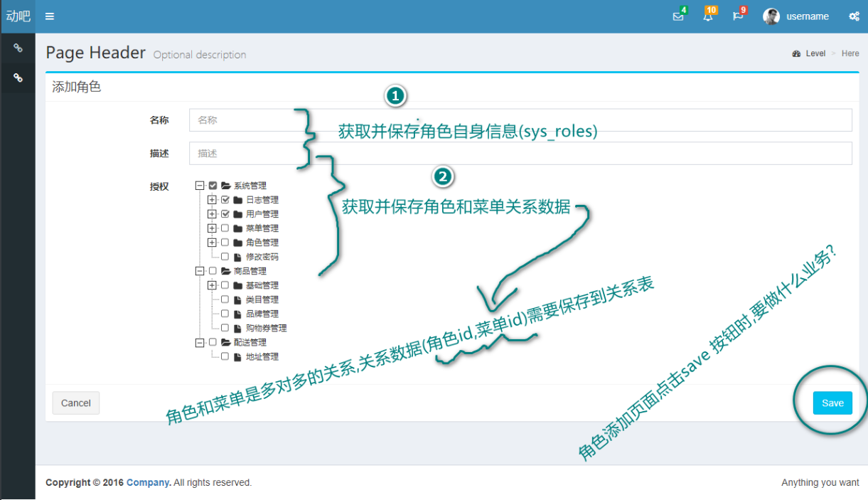Screen dimensions: 868x500
Task: Select the 地址管理 tree label
Action: coord(262,356)
